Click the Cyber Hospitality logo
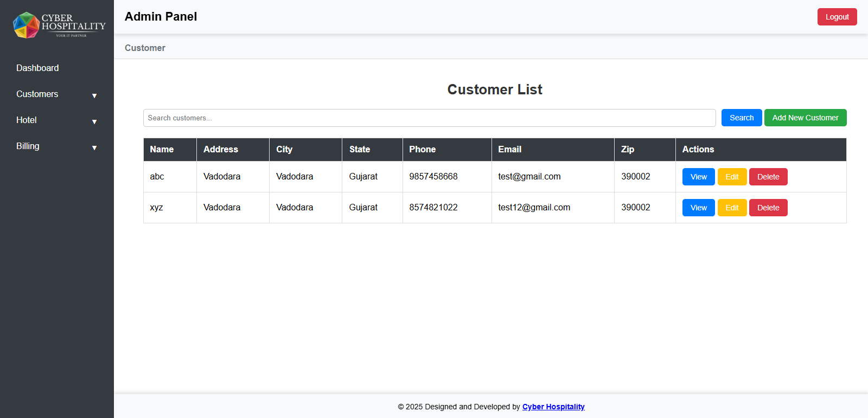Image resolution: width=868 pixels, height=418 pixels. coord(59,25)
